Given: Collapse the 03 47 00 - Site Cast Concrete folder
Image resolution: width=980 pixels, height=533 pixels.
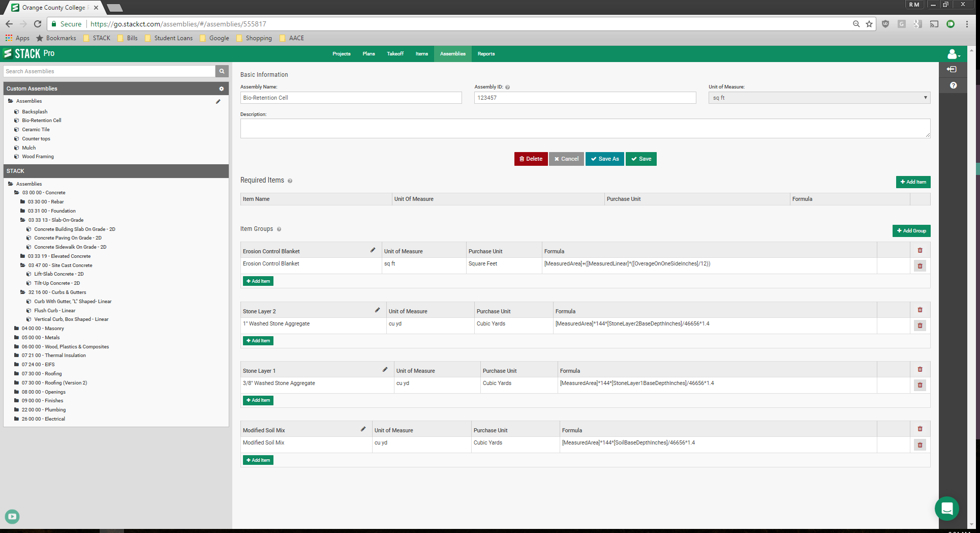Looking at the screenshot, I should pos(23,265).
